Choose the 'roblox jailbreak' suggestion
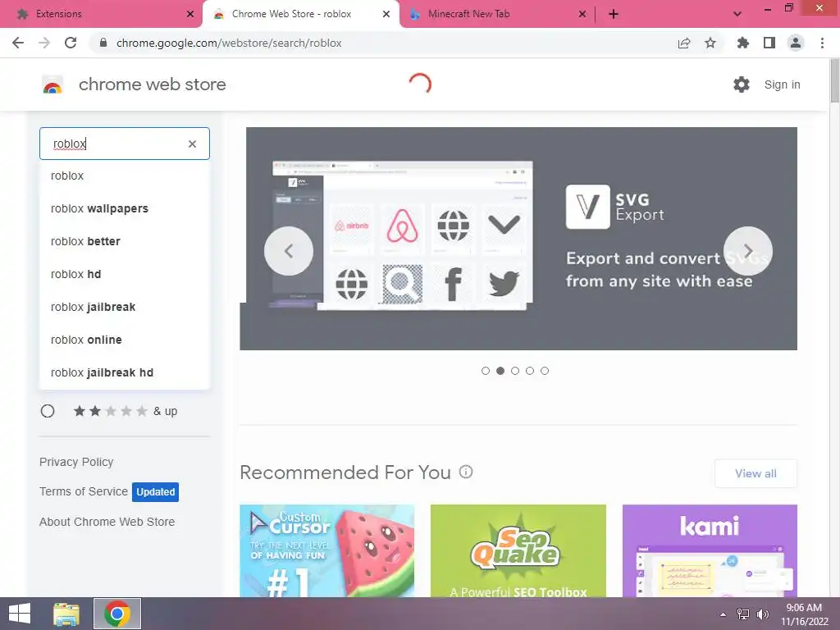This screenshot has width=840, height=630. (x=125, y=307)
